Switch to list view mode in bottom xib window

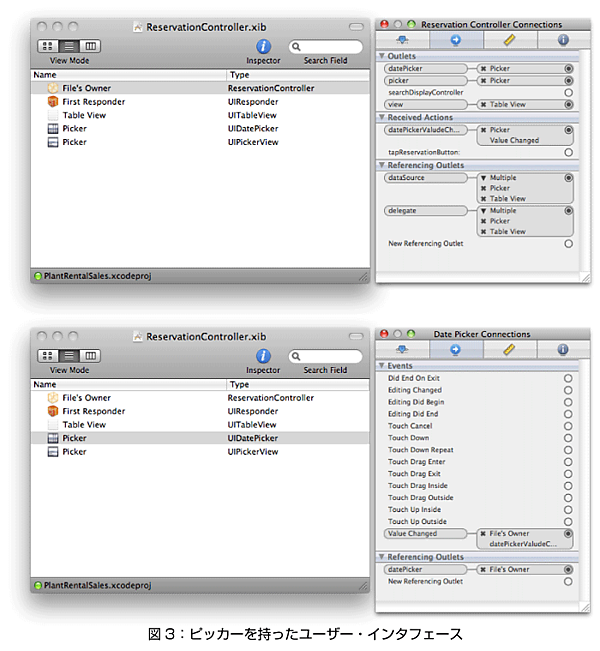click(69, 356)
